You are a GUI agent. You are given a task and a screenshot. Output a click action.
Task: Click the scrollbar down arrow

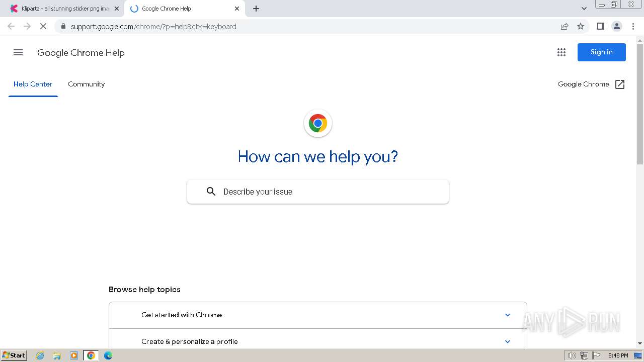point(640,343)
